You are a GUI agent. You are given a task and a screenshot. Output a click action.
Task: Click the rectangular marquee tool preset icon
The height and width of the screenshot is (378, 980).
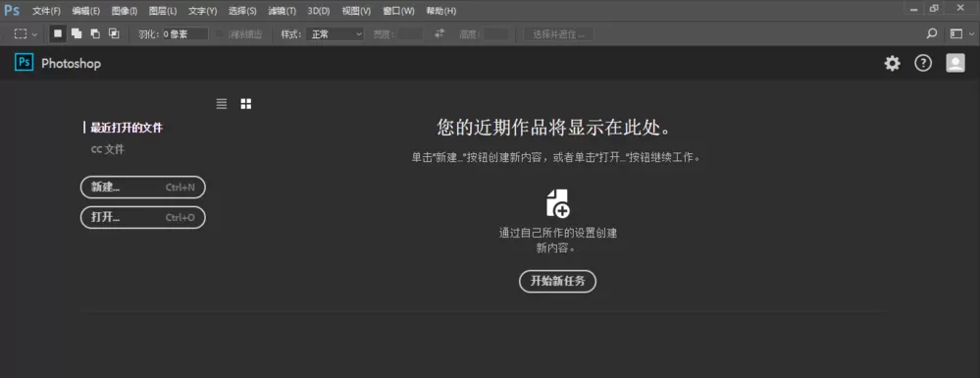pyautogui.click(x=21, y=33)
